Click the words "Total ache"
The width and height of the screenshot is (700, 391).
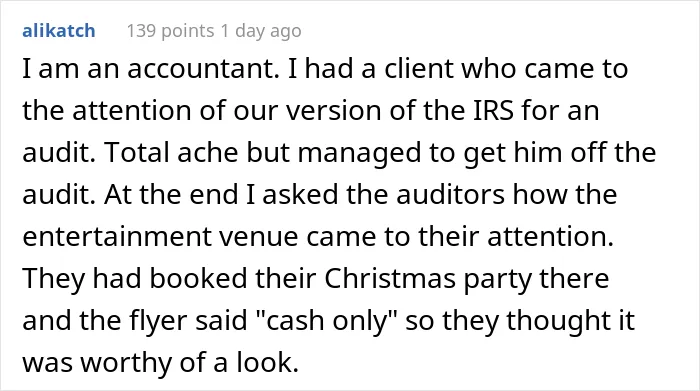tap(171, 153)
